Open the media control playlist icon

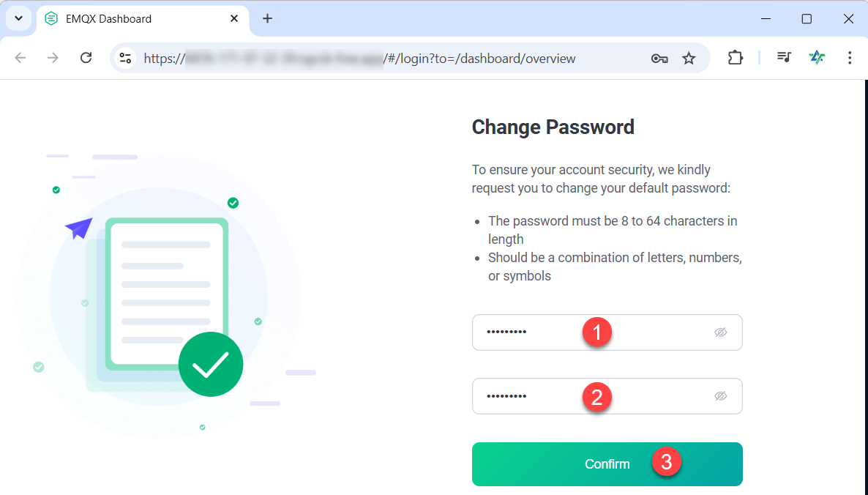coord(784,57)
